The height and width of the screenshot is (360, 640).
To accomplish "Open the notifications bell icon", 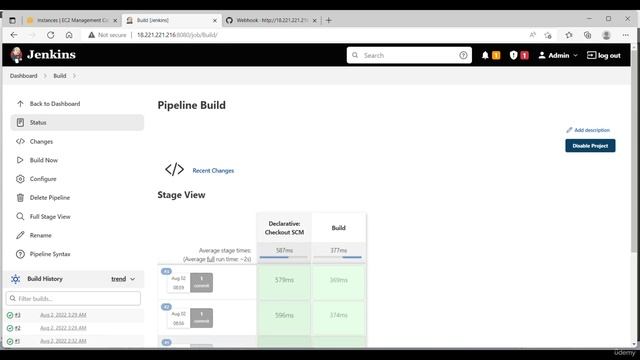I will [x=485, y=55].
